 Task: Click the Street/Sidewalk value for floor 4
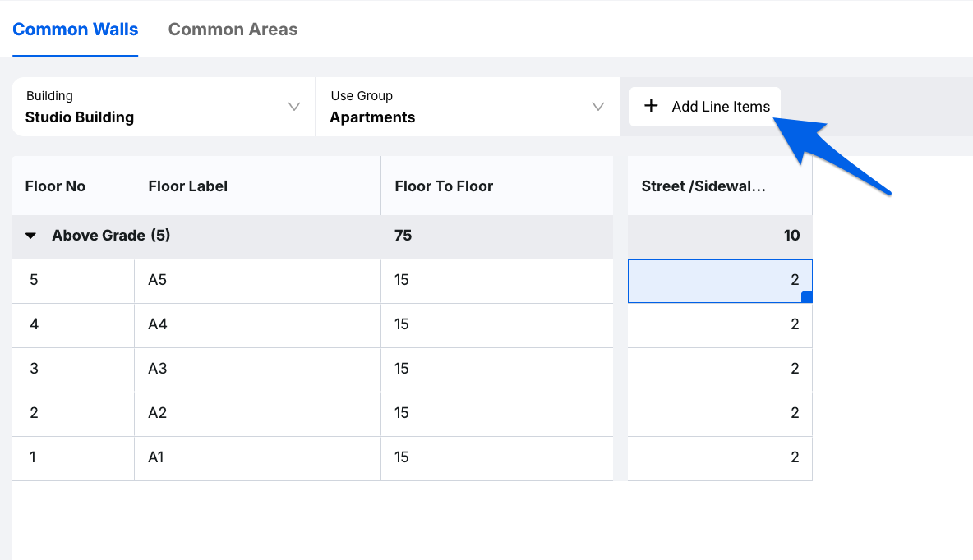tap(720, 325)
